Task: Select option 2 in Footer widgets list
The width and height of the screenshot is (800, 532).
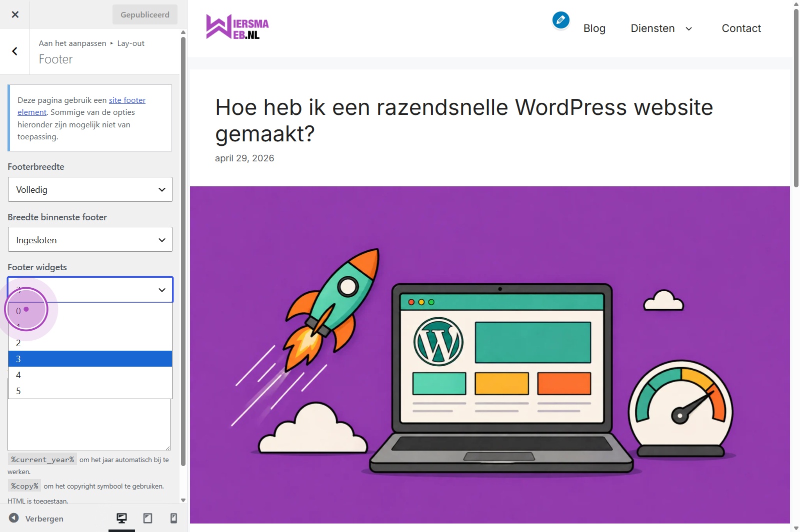Action: (90, 343)
